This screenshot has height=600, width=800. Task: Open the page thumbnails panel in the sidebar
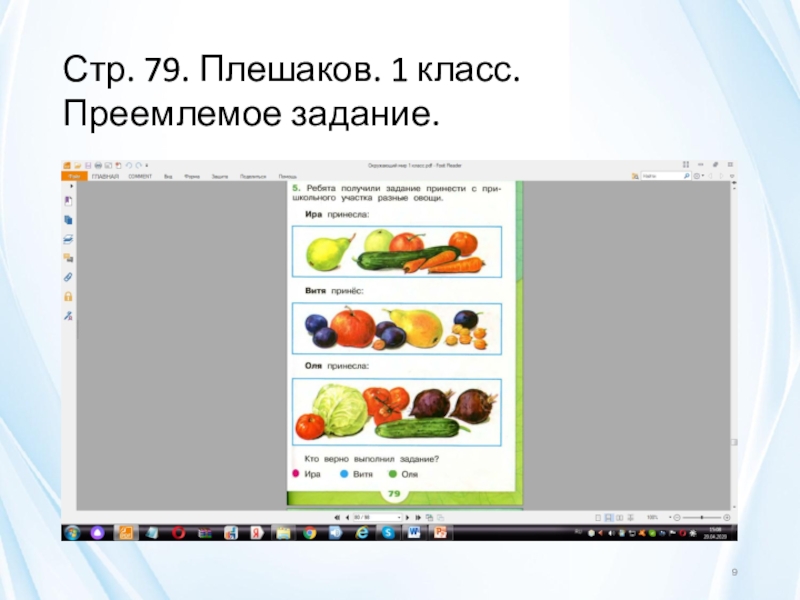coord(68,219)
